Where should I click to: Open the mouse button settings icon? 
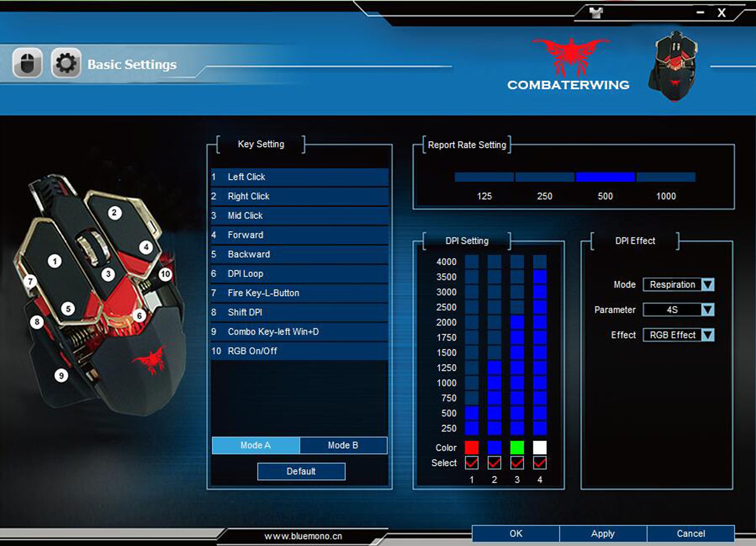tap(27, 64)
